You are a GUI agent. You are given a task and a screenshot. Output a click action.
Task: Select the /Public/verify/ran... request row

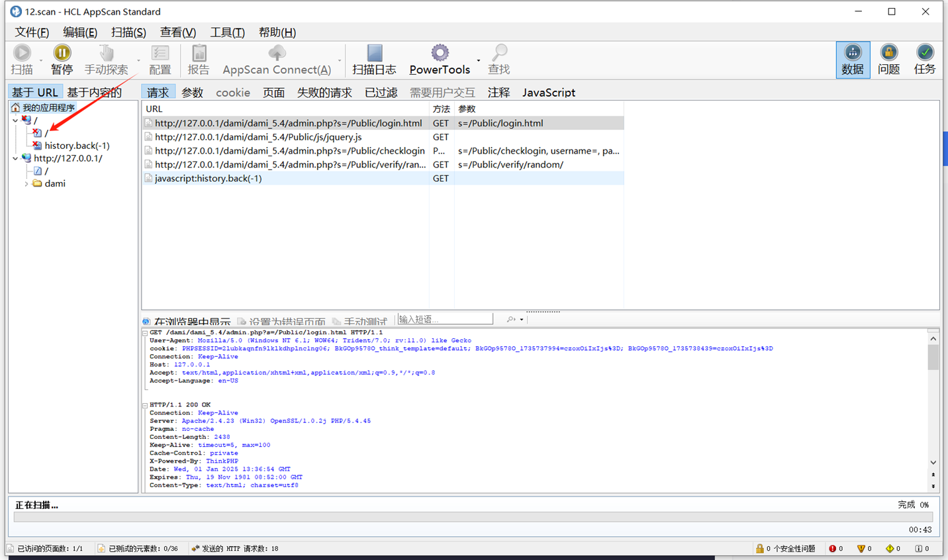(x=383, y=164)
